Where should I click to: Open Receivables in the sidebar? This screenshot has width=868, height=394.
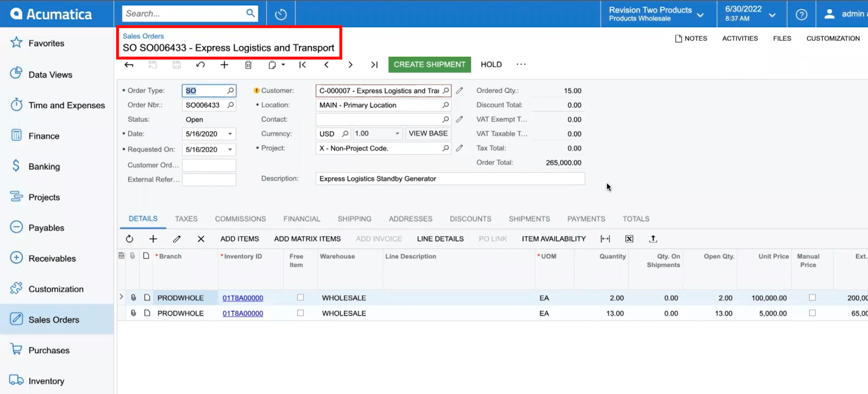click(x=52, y=258)
